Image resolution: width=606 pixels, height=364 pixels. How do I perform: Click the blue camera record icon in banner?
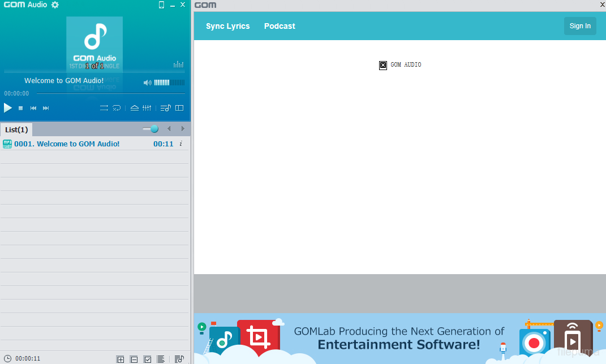pos(535,343)
